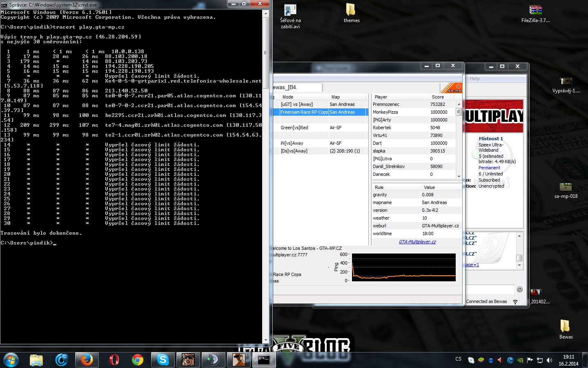Open Windows Explorer from the taskbar

(x=36, y=360)
